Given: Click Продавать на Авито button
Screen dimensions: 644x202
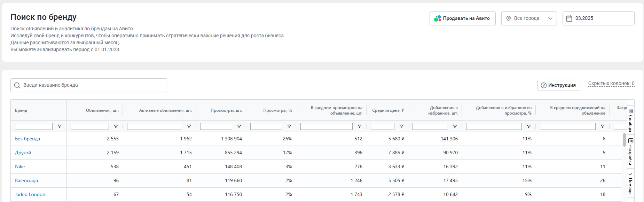Looking at the screenshot, I should 463,18.
